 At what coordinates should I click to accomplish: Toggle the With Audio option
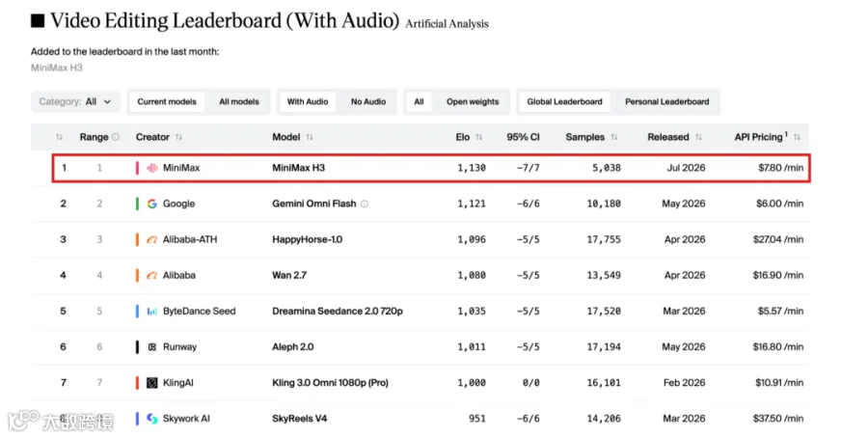[308, 102]
